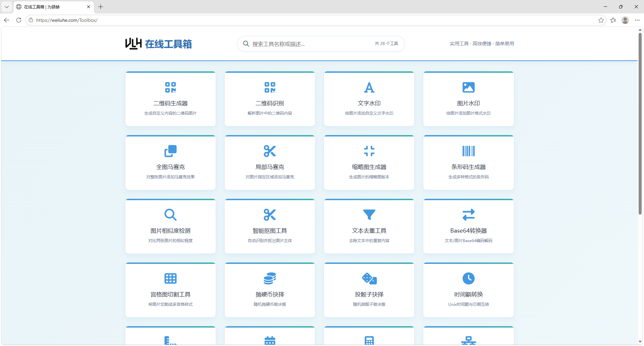
Task: Open the 文本去重工具 tool title
Action: click(x=369, y=231)
